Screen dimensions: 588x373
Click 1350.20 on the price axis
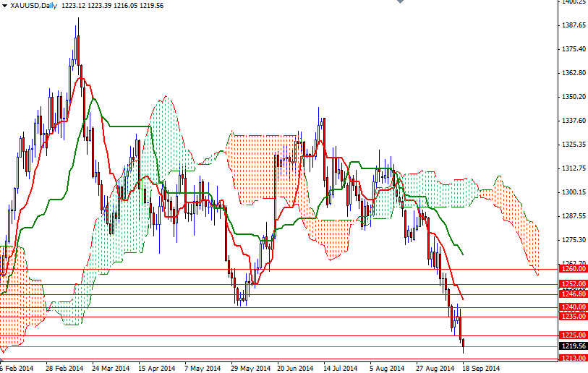[573, 97]
